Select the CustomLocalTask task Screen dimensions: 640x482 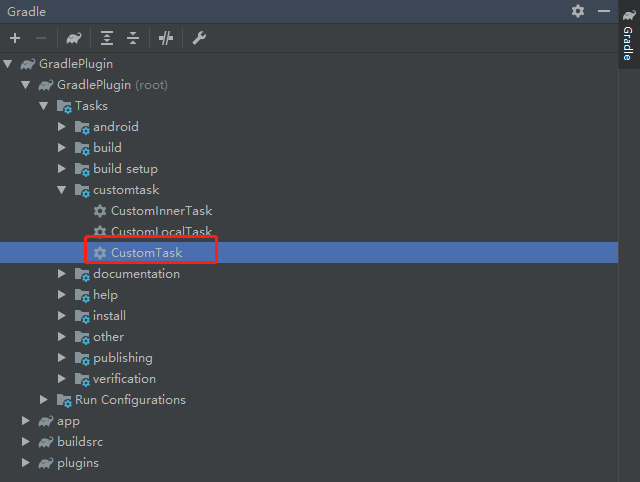click(162, 231)
